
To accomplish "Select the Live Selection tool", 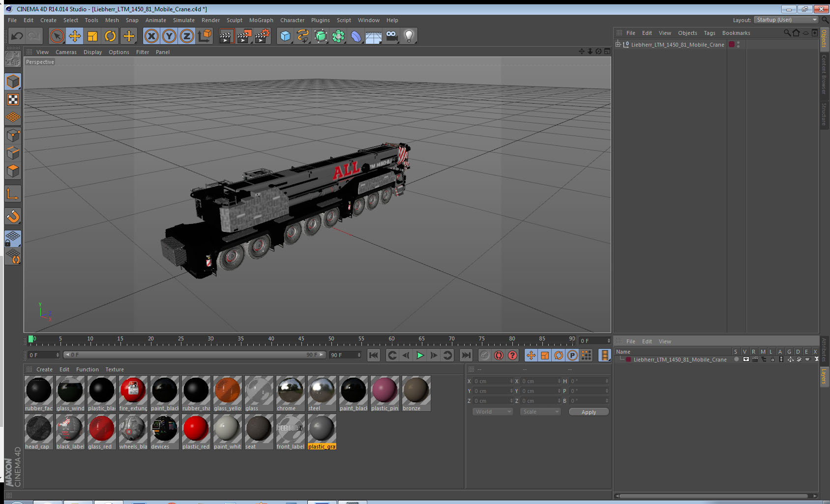I will click(57, 36).
